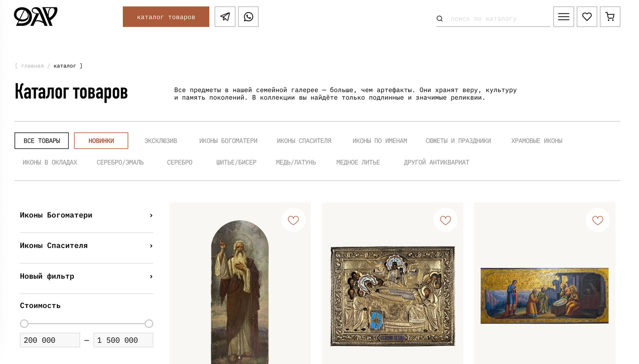
Task: Open the standing saint icon image
Action: [x=240, y=292]
